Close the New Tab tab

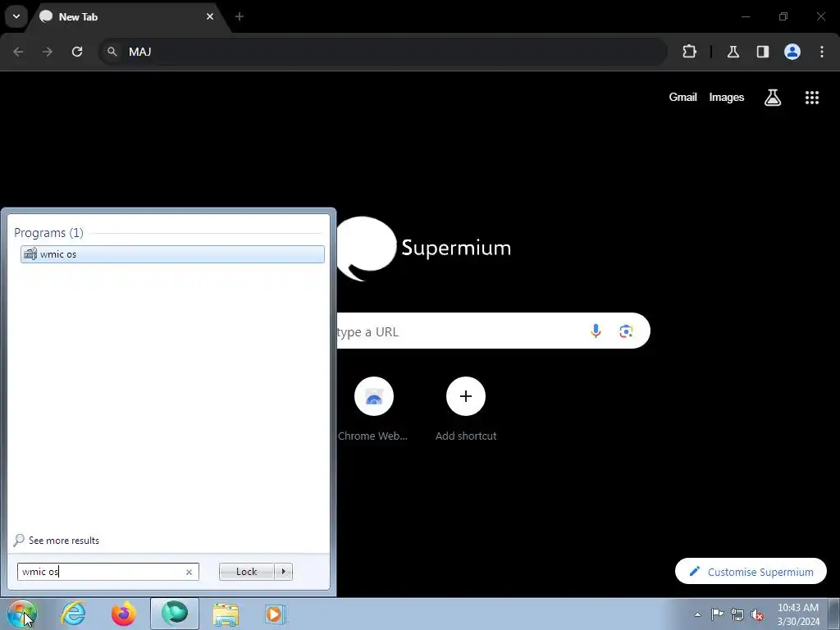(210, 16)
